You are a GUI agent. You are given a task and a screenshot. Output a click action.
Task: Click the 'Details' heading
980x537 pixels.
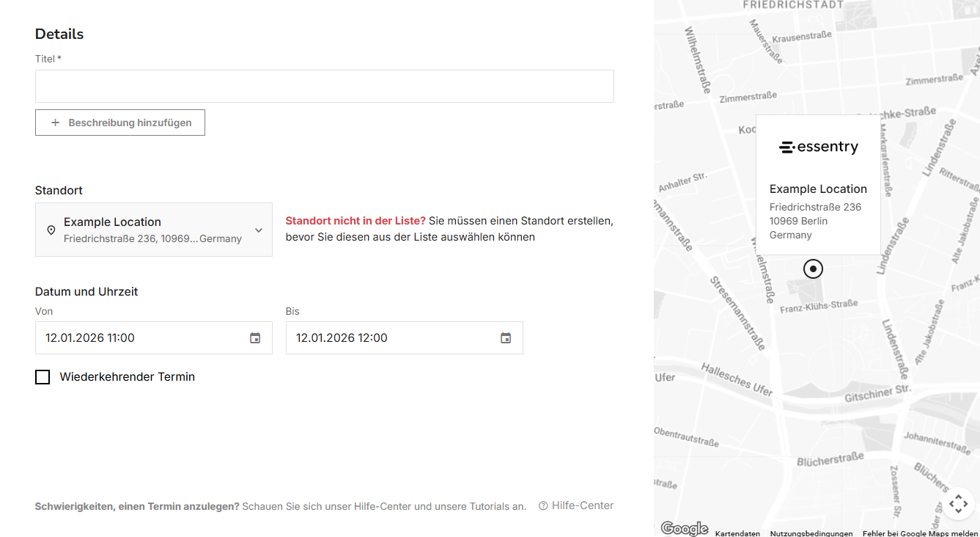(x=59, y=34)
